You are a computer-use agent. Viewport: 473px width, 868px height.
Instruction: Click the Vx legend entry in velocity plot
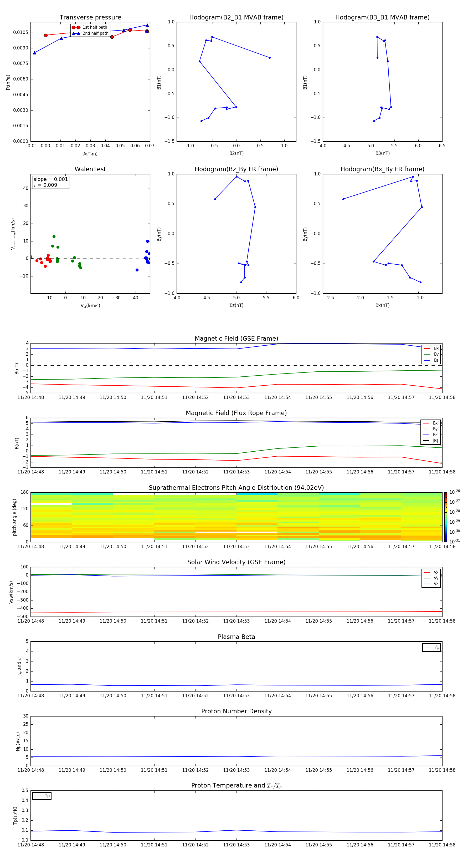click(x=431, y=572)
